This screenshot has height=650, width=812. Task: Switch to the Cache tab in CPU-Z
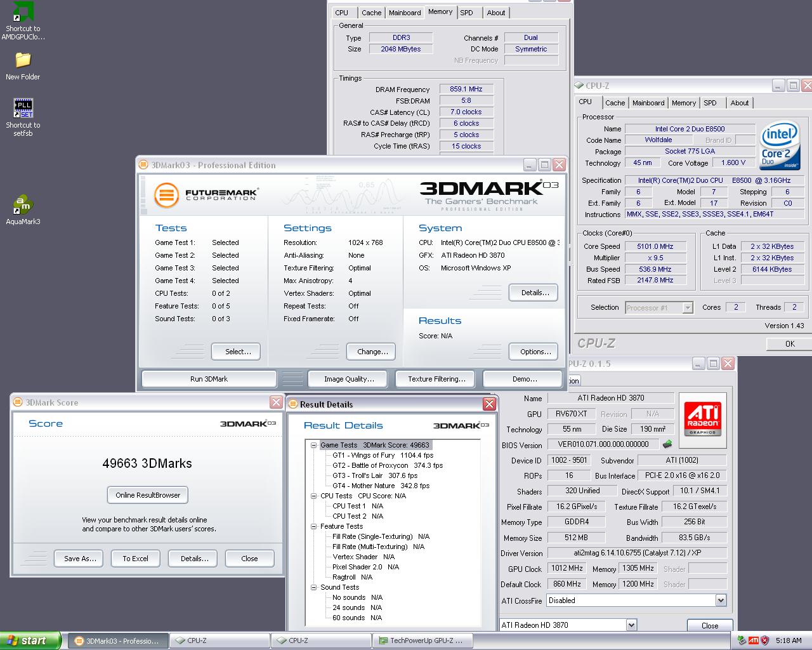615,103
